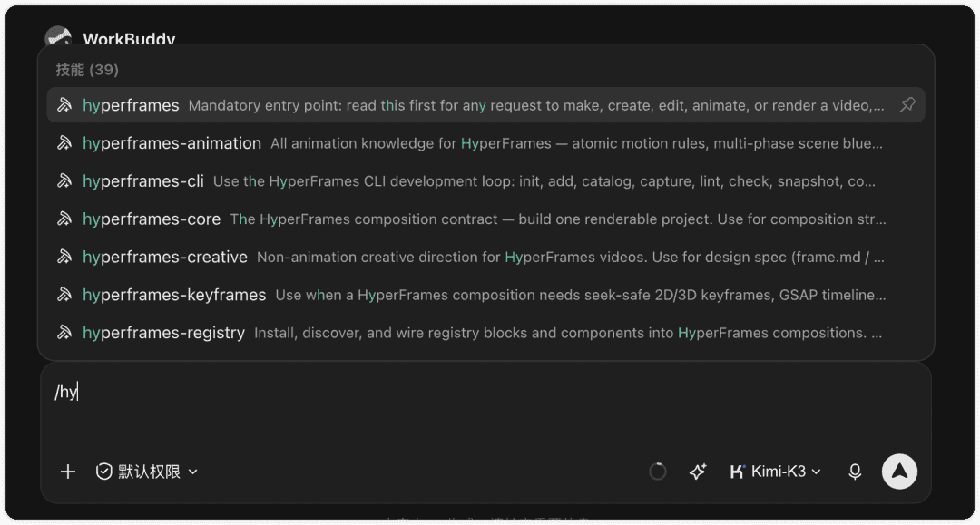Click the circular loading progress indicator
This screenshot has width=980, height=525.
(658, 472)
